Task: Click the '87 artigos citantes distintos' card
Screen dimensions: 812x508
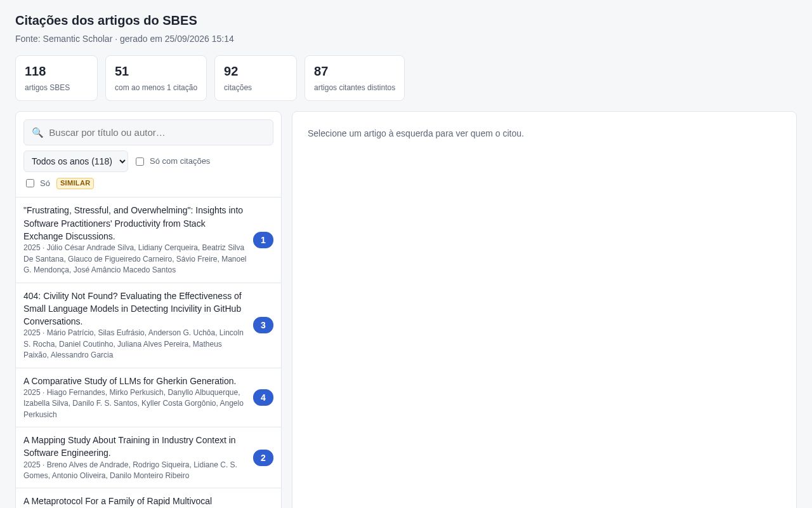Action: (355, 78)
